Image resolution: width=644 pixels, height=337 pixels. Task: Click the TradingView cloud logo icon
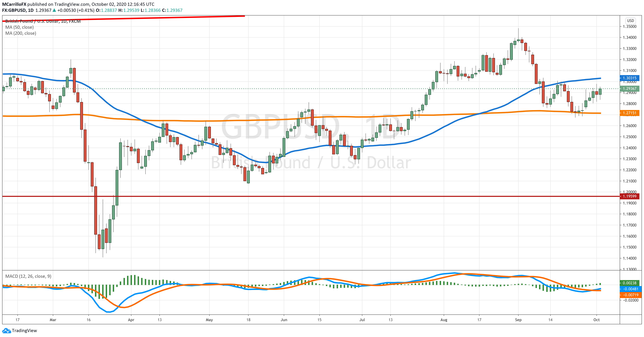pyautogui.click(x=7, y=330)
